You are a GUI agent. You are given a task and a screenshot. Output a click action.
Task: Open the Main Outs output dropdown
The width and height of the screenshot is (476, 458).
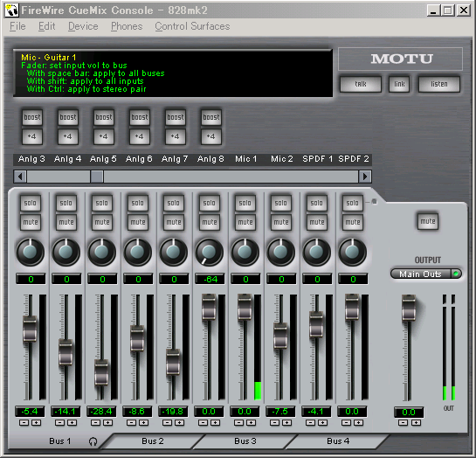click(x=426, y=274)
